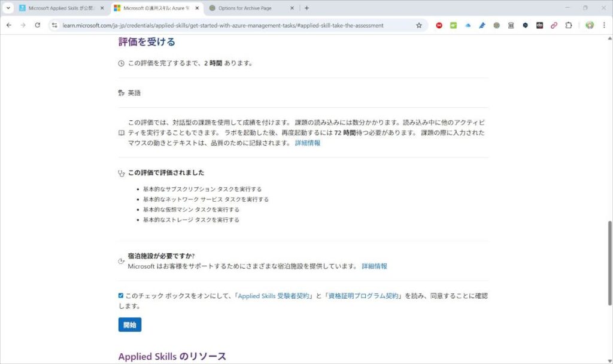Click the blue 開始 button
Image resolution: width=613 pixels, height=364 pixels.
pos(130,324)
